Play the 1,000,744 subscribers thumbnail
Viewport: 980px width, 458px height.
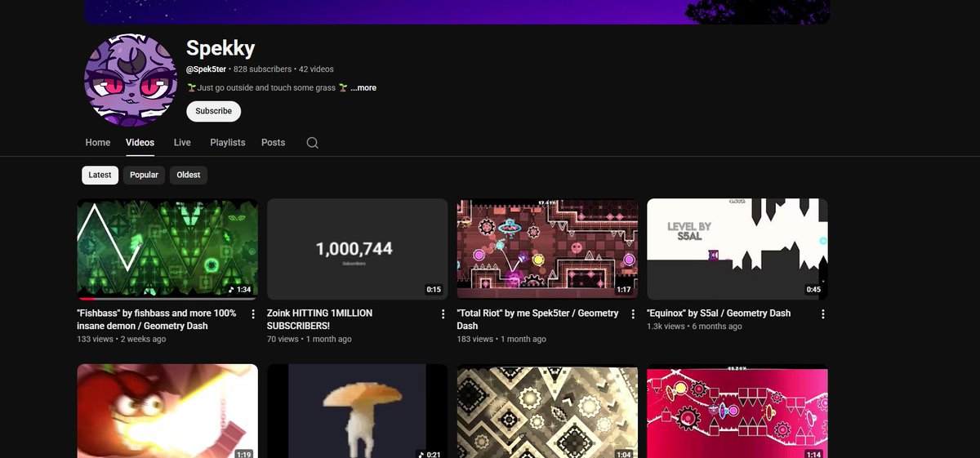pos(358,249)
